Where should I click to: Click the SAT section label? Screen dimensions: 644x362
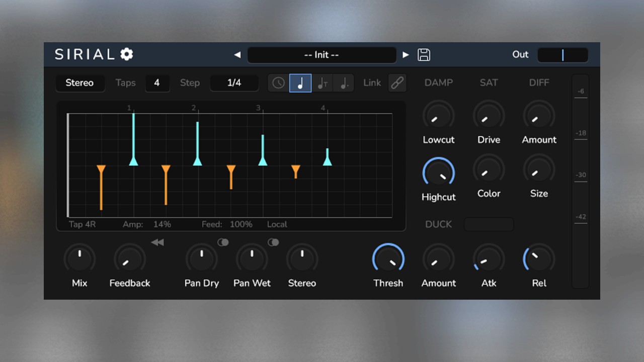coord(489,83)
